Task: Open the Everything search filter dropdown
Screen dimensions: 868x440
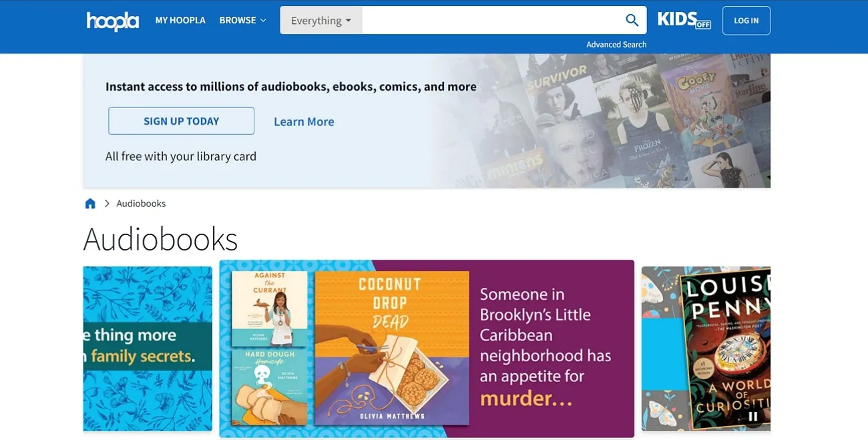Action: (x=321, y=20)
